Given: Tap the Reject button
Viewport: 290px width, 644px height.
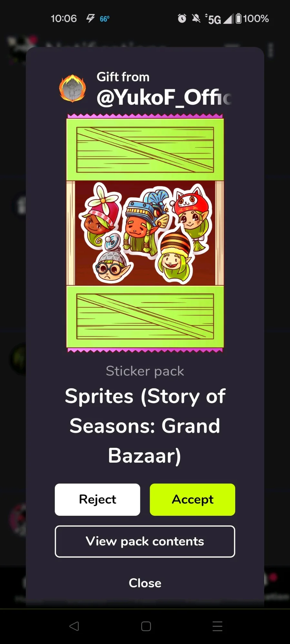Looking at the screenshot, I should pos(97,499).
